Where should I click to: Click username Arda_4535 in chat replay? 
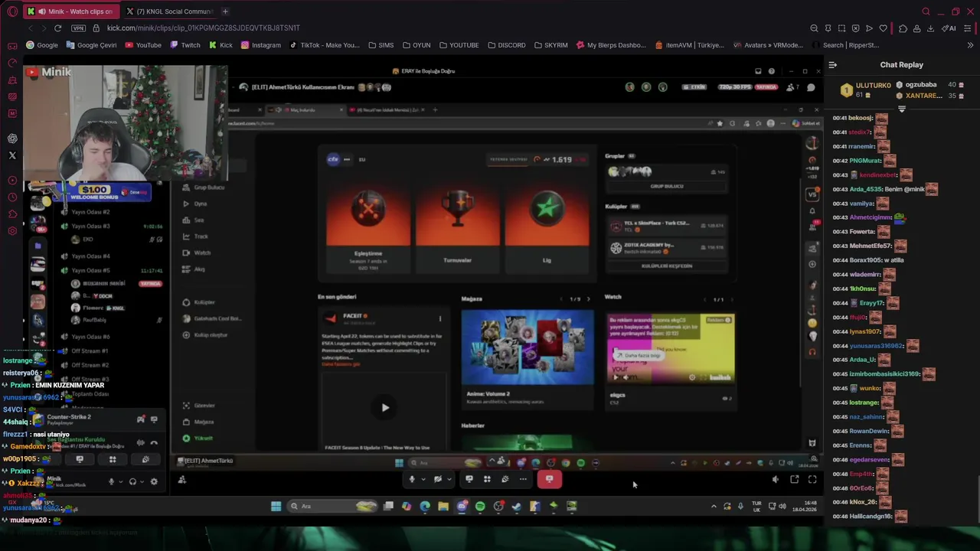pos(865,189)
